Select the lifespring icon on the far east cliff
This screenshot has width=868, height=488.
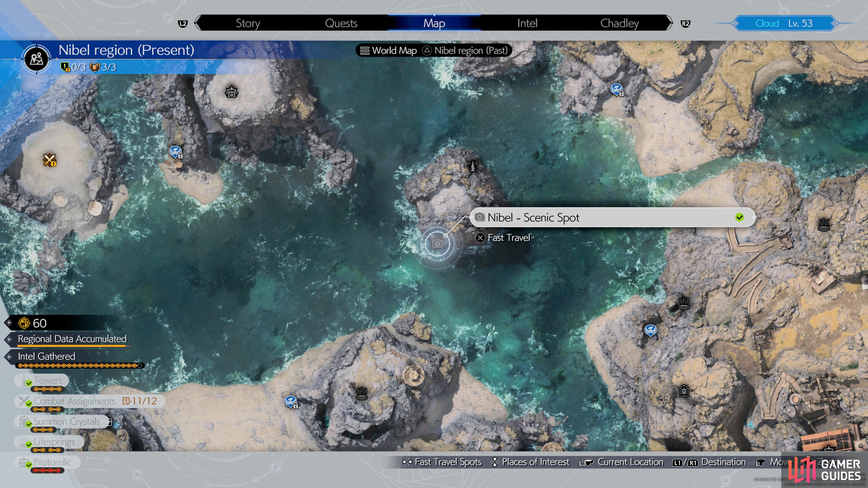(x=823, y=225)
